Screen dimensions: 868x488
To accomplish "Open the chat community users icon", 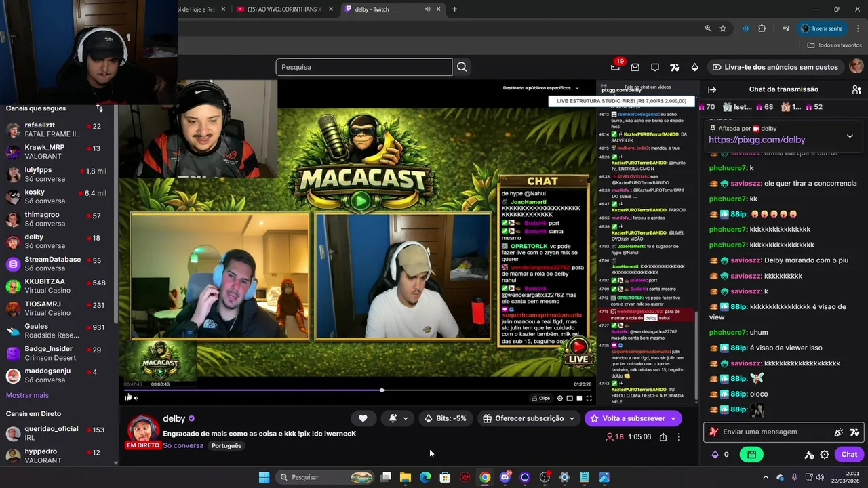I will click(856, 89).
